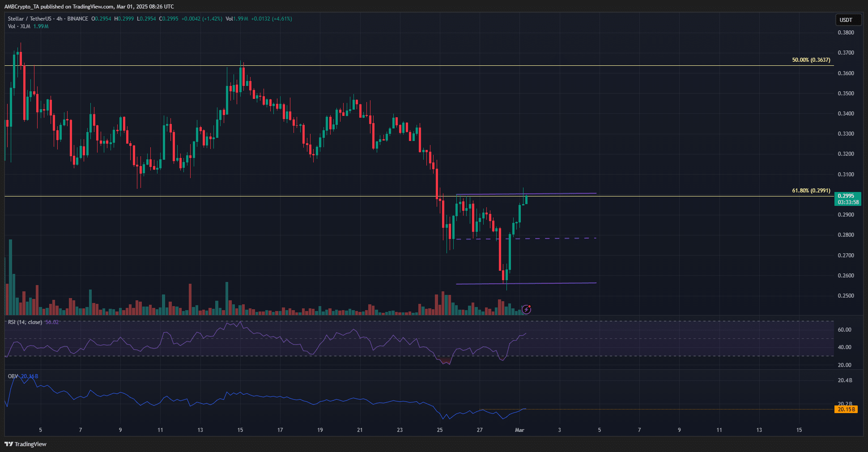Click the Stellar / TetherUS symbol title
This screenshot has height=452, width=868.
pyautogui.click(x=29, y=19)
